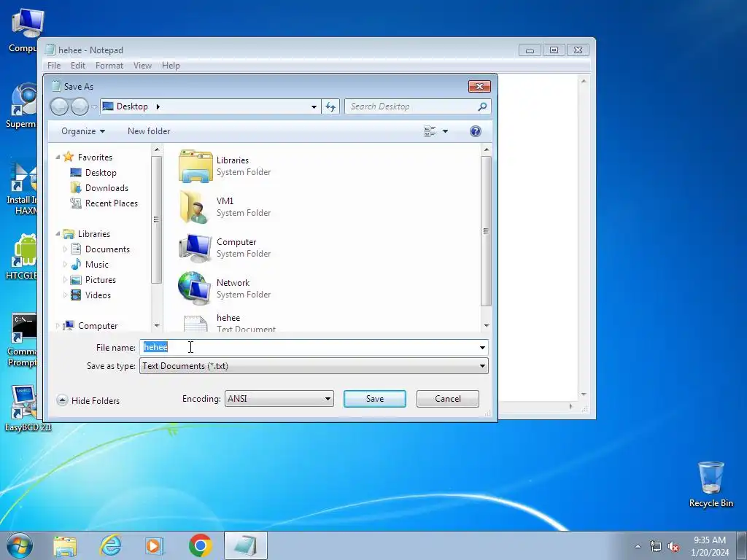Open the Notepad Edit menu
747x560 pixels.
(x=77, y=66)
